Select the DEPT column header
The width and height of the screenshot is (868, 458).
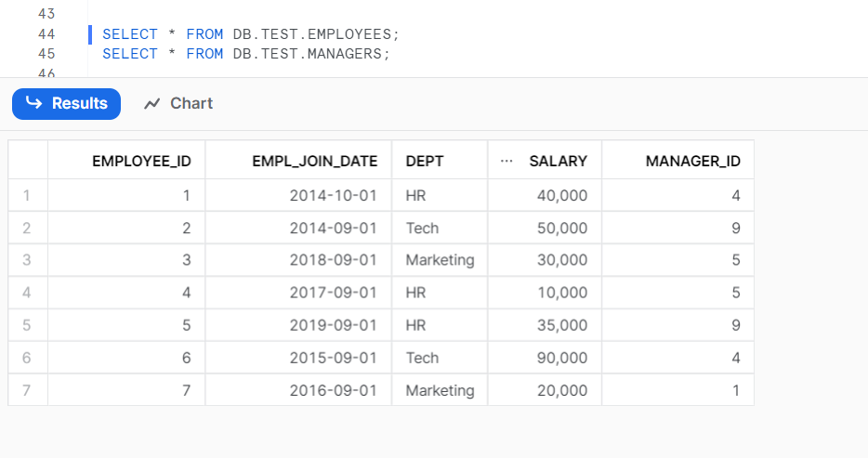click(x=440, y=160)
